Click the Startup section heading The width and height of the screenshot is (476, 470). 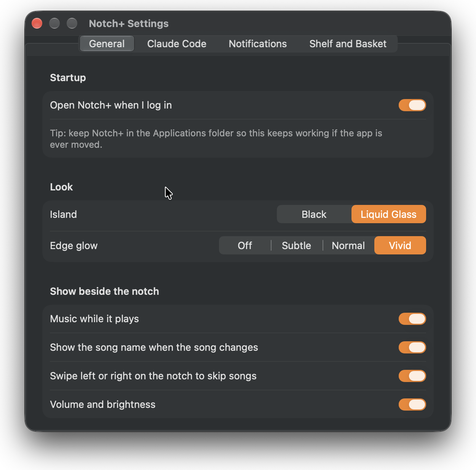click(x=68, y=78)
